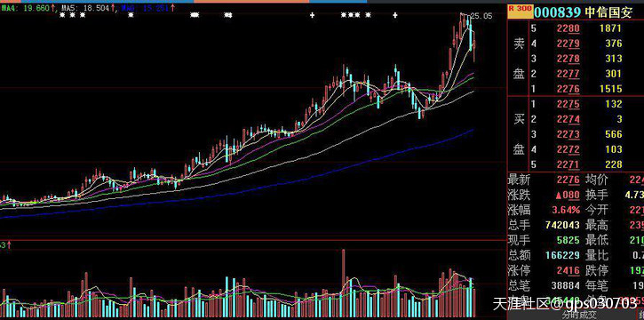Screen dimensions: 644x320
Task: Click buy level 3 price 2273
Action: pyautogui.click(x=568, y=134)
